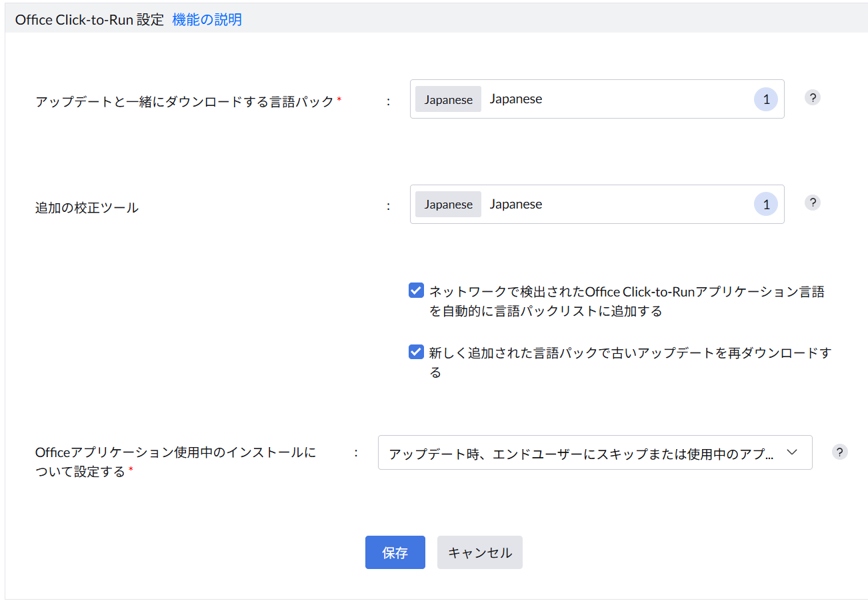Click the アップデートと一緒にダウンロードする言語パック label
The height and width of the screenshot is (601, 868).
(x=184, y=102)
